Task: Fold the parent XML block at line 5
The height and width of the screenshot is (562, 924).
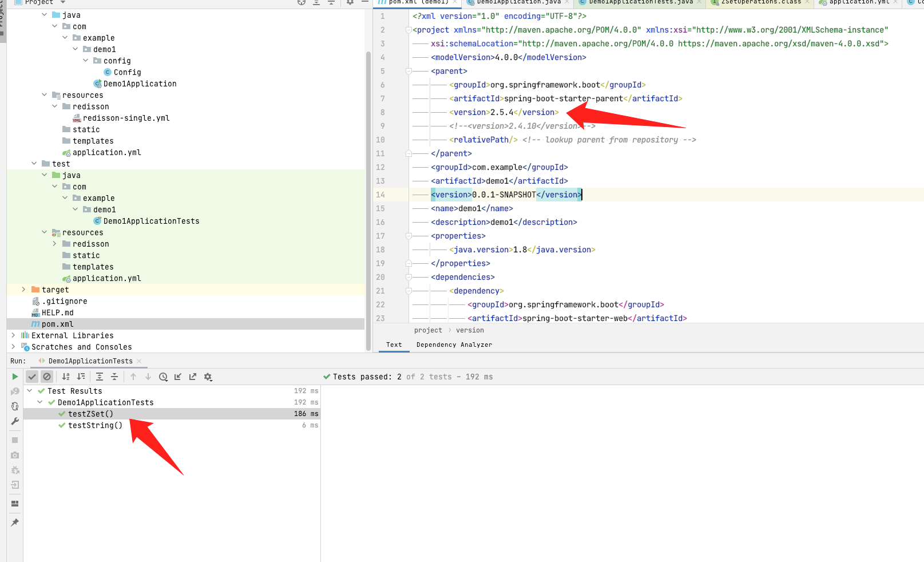Action: pos(409,71)
